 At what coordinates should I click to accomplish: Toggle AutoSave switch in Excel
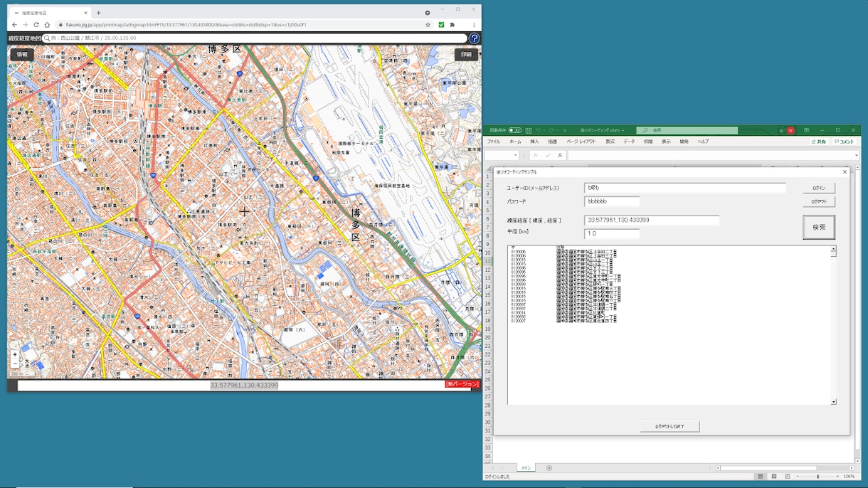coord(514,131)
